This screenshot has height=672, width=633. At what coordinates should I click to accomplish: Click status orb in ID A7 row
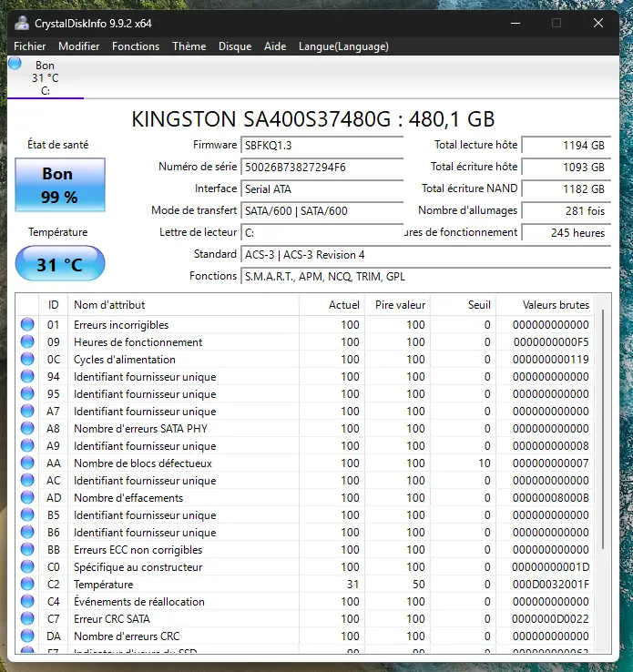click(27, 411)
